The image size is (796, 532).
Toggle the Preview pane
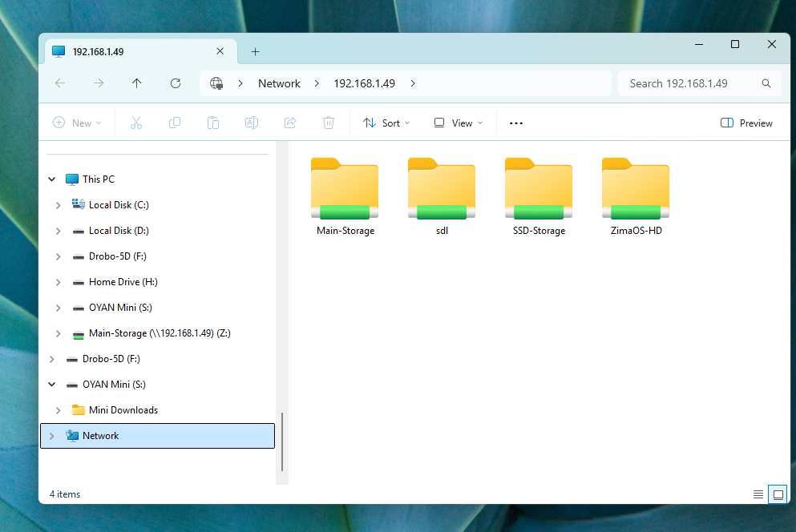[746, 123]
